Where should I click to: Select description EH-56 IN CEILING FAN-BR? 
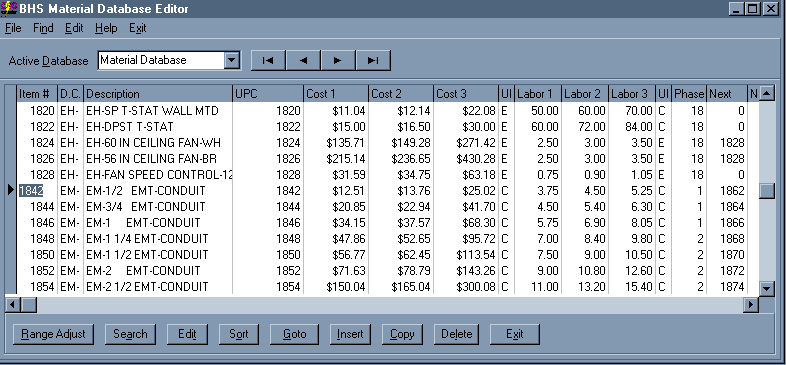coord(151,159)
